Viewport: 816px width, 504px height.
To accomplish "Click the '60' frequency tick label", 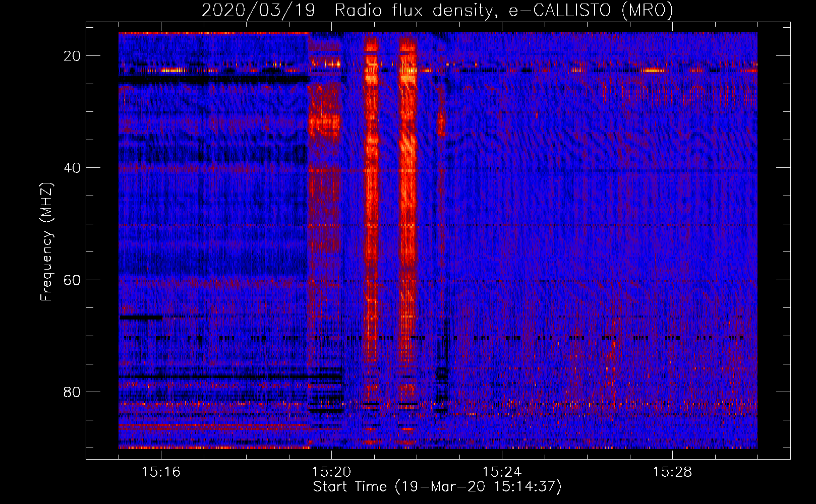I will coord(73,280).
